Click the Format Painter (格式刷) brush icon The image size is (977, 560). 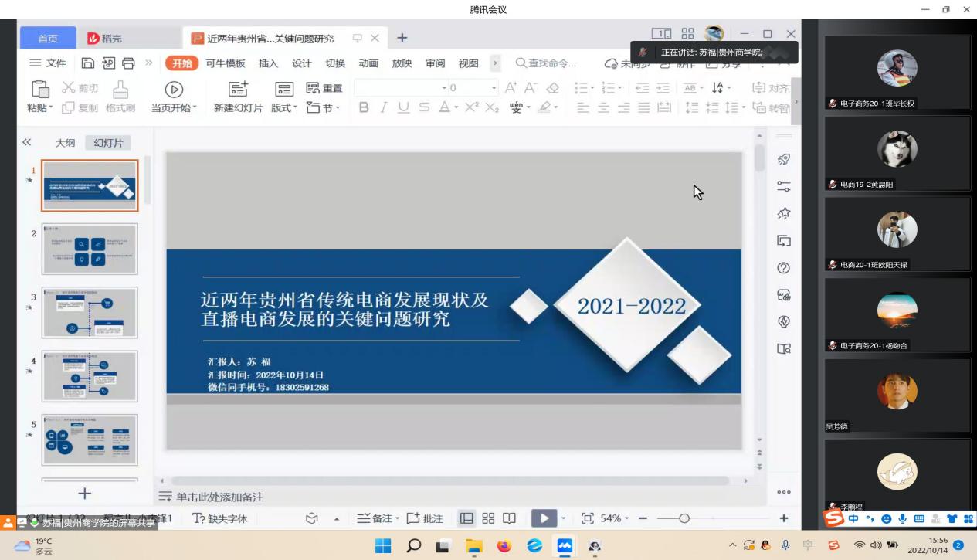coord(120,89)
